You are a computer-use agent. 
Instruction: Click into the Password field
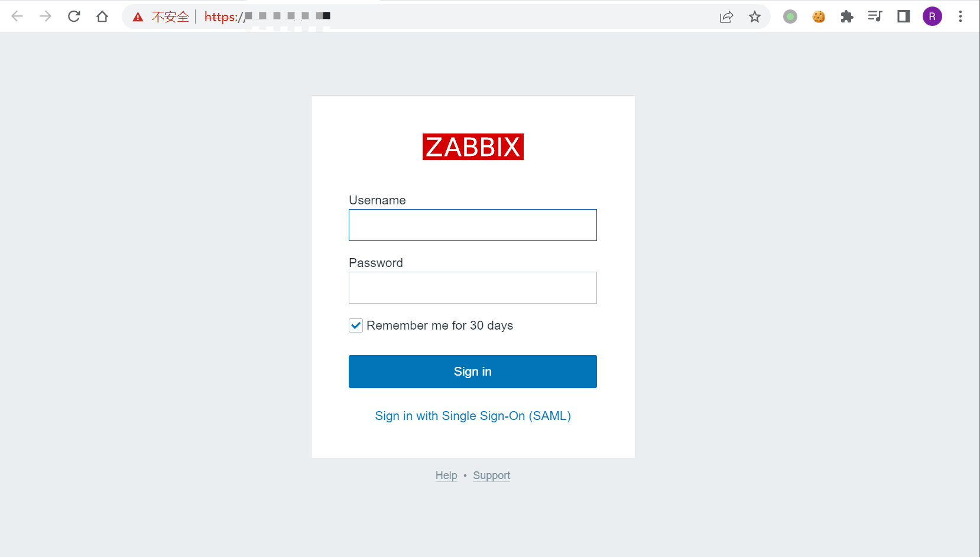pos(473,288)
